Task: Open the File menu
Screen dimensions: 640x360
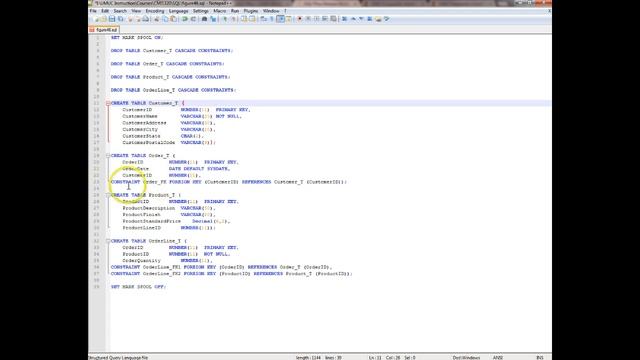Action: 93,11
